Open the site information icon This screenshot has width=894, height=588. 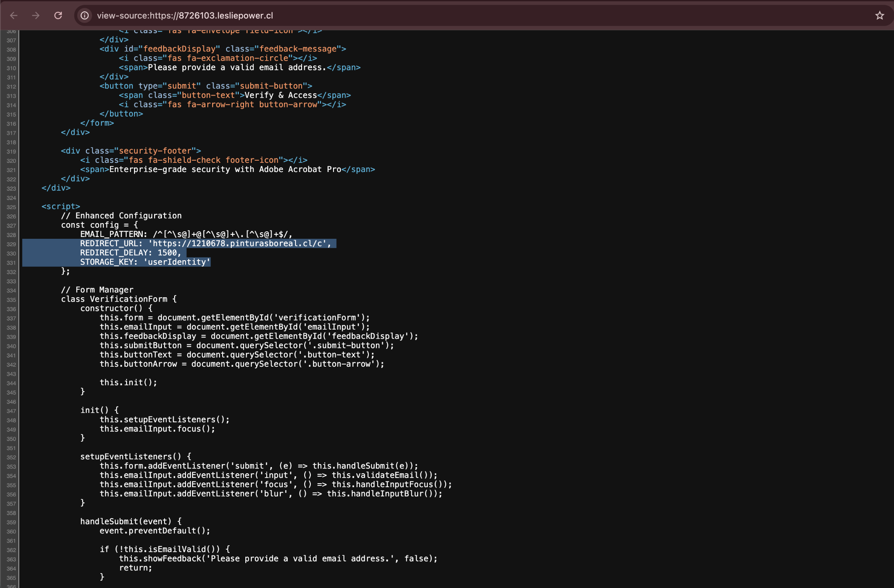tap(85, 16)
